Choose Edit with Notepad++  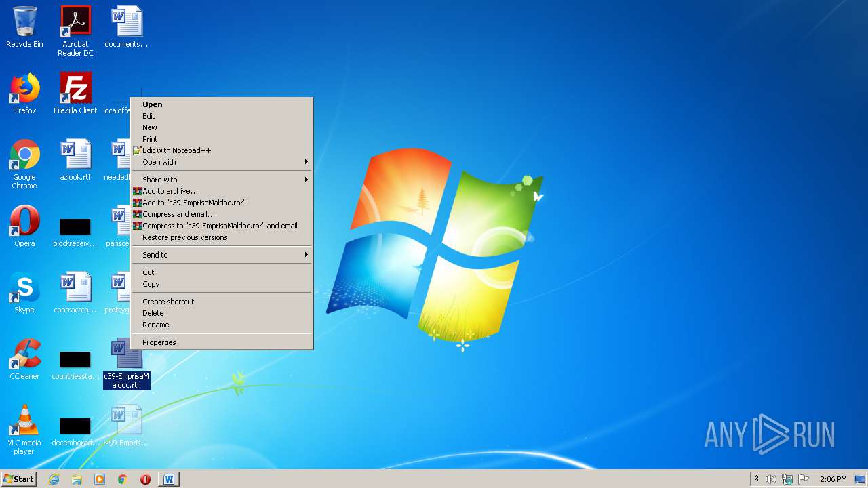[x=222, y=150]
